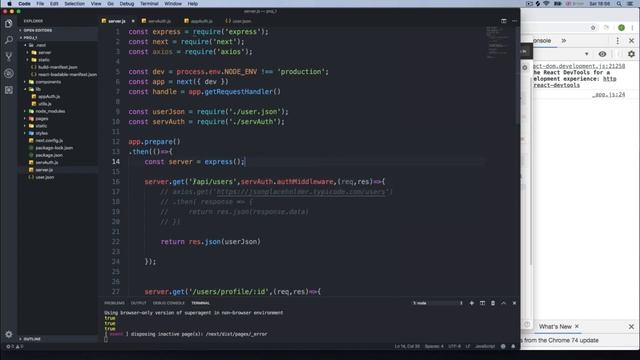Open the Manage gear in VS Code
The image size is (640, 360).
9,334
